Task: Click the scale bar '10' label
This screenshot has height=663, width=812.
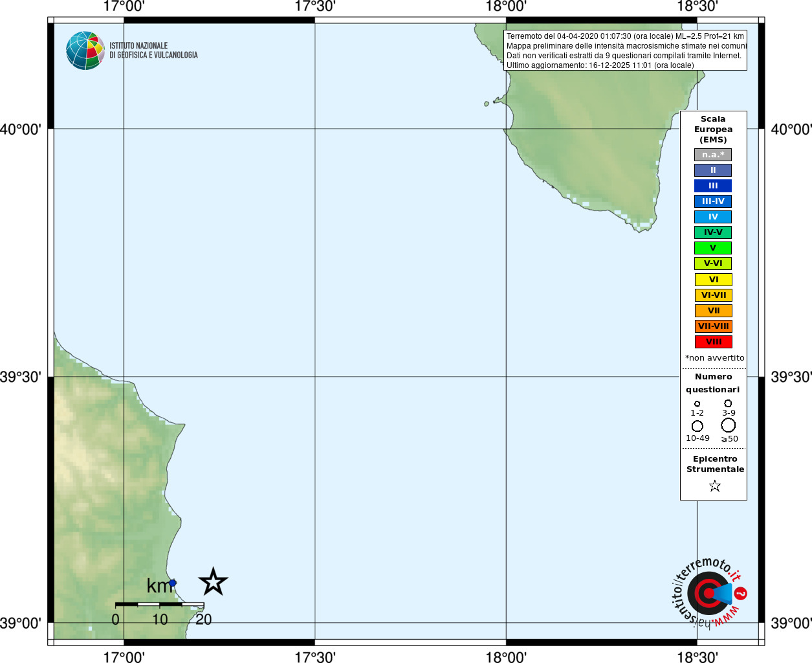Action: click(x=160, y=620)
